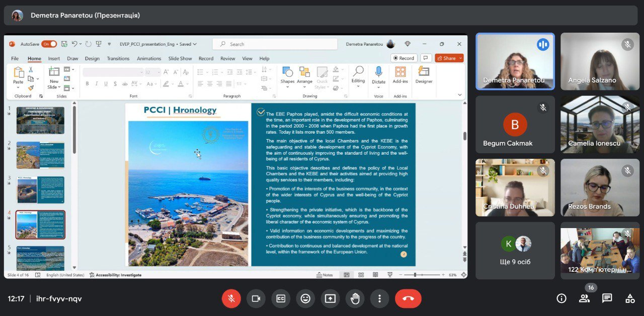Click the text highlight color button
The image size is (644, 316).
166,84
